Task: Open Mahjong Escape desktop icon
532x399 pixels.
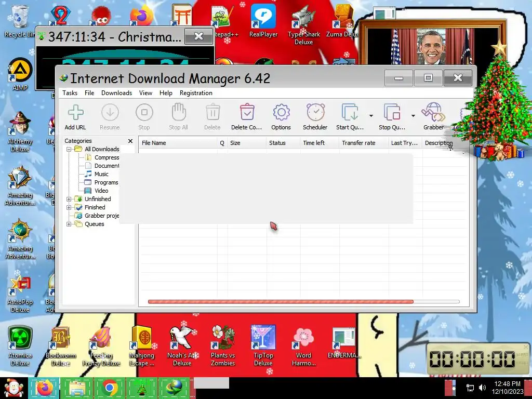Action: (x=142, y=346)
